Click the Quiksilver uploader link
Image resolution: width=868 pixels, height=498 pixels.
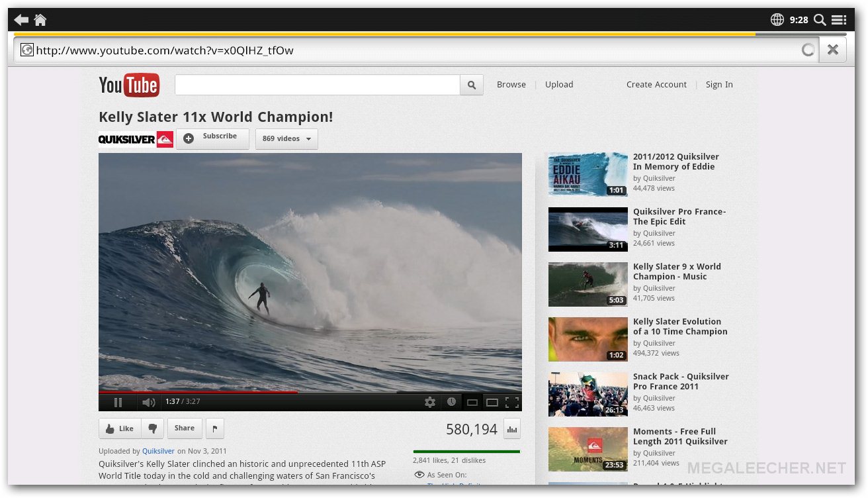pyautogui.click(x=158, y=451)
